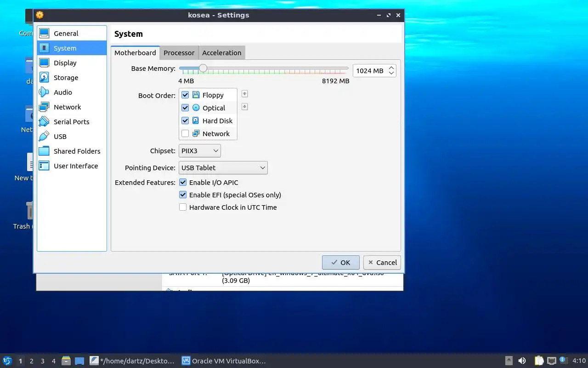Open Display settings monitor icon
This screenshot has height=368, width=588.
click(x=44, y=63)
